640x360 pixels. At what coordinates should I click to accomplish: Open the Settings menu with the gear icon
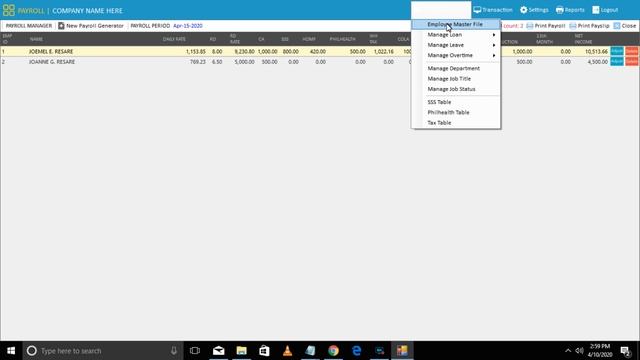click(534, 10)
